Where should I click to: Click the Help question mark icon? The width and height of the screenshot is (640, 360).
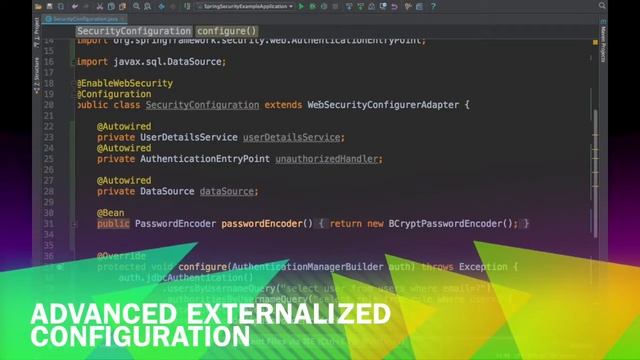point(433,6)
